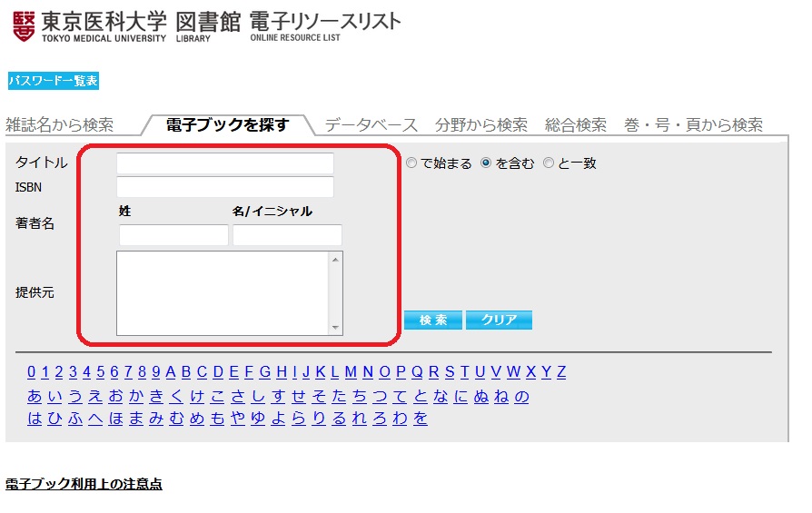The image size is (812, 513).
Task: Select the で始まる radio button
Action: coord(411,163)
